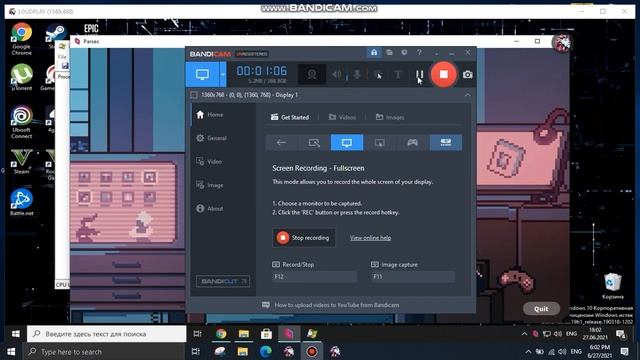Open the Recycle Bin (Корзина) icon
Viewport: 640px width, 360px height.
tap(613, 286)
